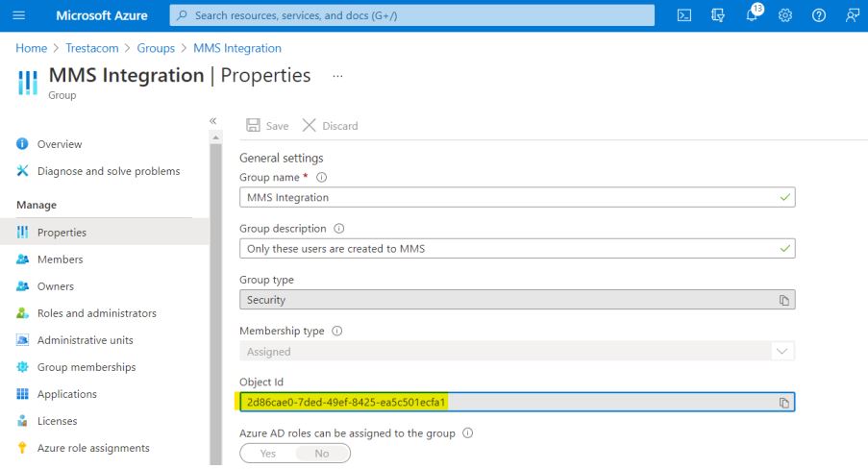868x469 pixels.
Task: Set Azure AD roles toggle to No
Action: [x=322, y=453]
